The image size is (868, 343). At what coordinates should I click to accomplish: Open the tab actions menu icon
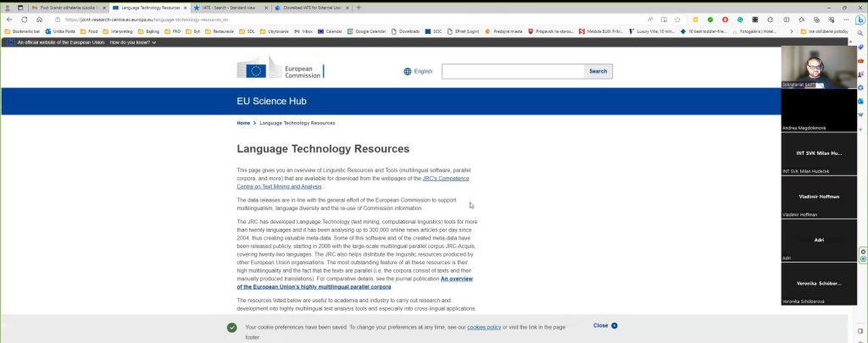[x=20, y=8]
